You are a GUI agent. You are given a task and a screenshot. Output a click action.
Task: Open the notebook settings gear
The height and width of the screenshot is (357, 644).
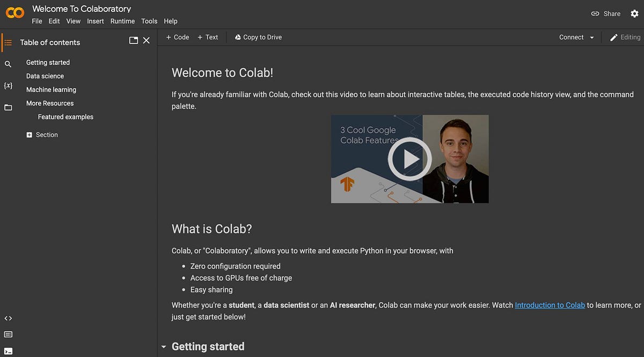[635, 13]
